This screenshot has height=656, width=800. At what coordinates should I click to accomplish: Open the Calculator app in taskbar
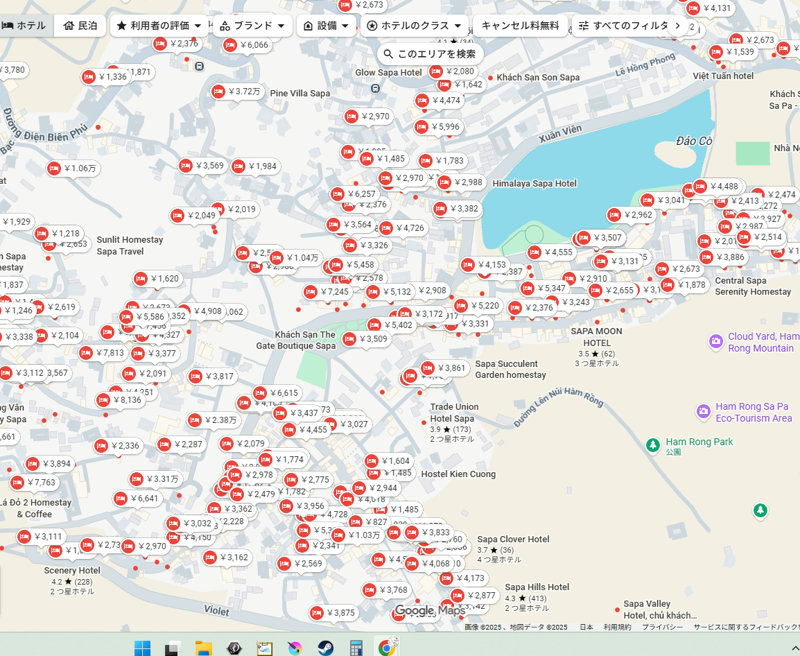(356, 647)
